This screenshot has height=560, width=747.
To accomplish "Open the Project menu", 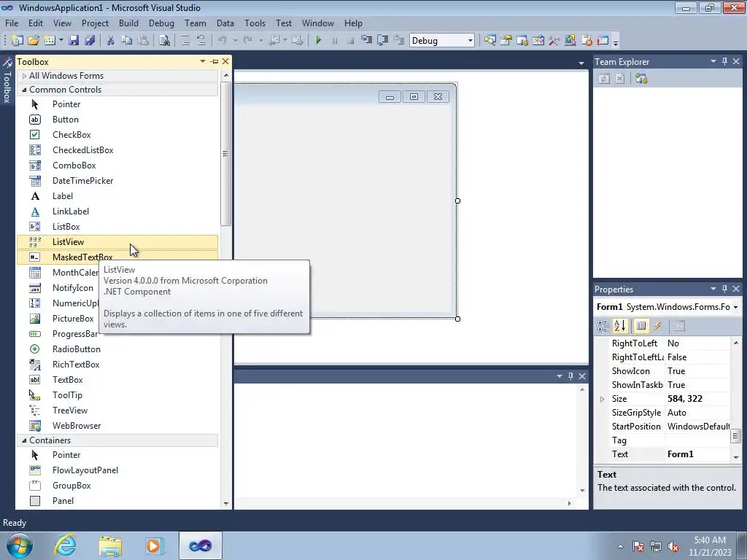I will pyautogui.click(x=95, y=23).
